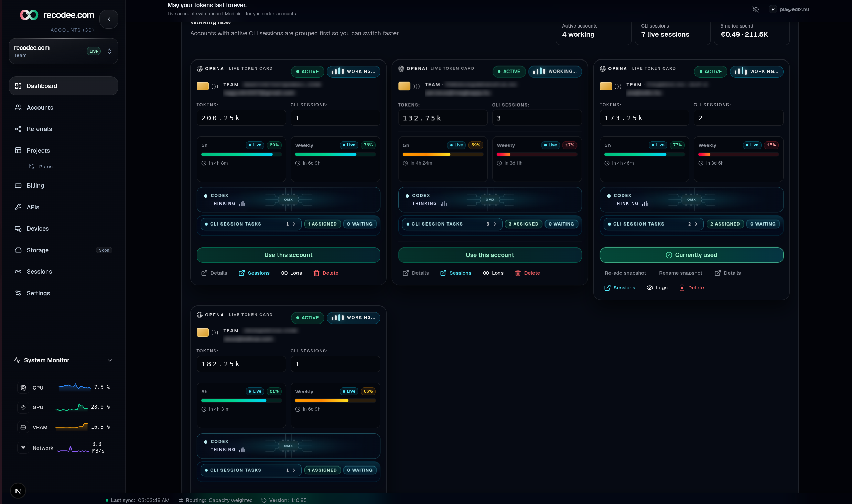Toggle the hide-sensitive-data eye icon in the header
Screen dimensions: 852x504
(x=755, y=9)
